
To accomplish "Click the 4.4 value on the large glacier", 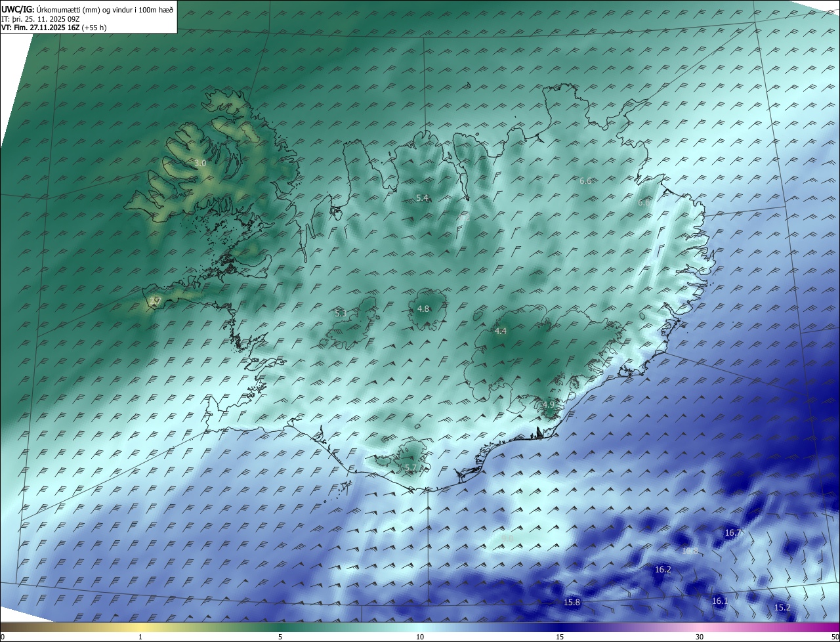I will 501,332.
